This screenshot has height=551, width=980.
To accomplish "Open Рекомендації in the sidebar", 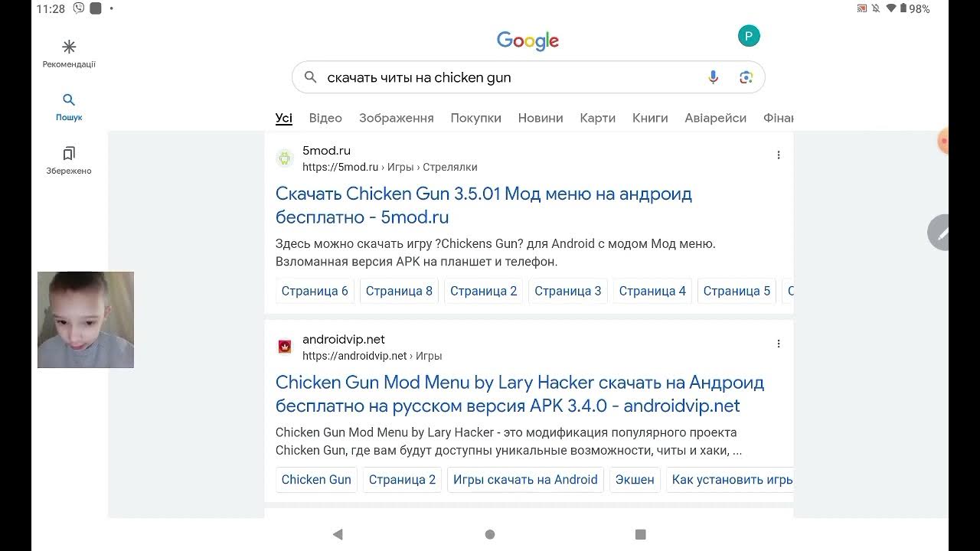I will point(69,54).
